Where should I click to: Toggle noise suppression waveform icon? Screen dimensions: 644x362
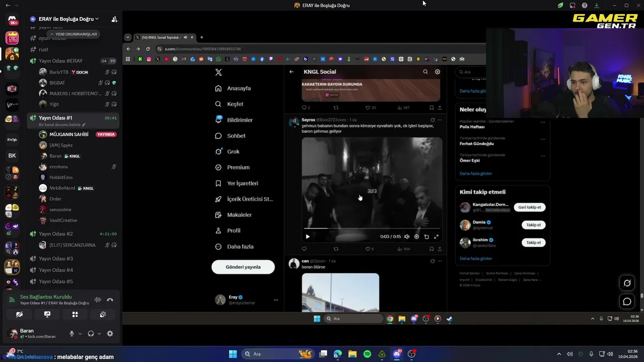coord(98,300)
